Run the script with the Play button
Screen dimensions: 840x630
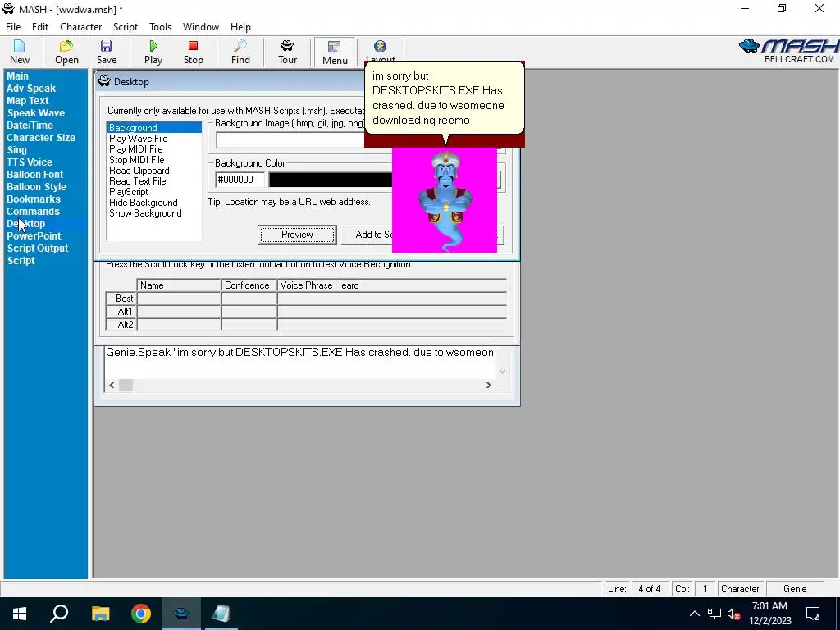[153, 52]
